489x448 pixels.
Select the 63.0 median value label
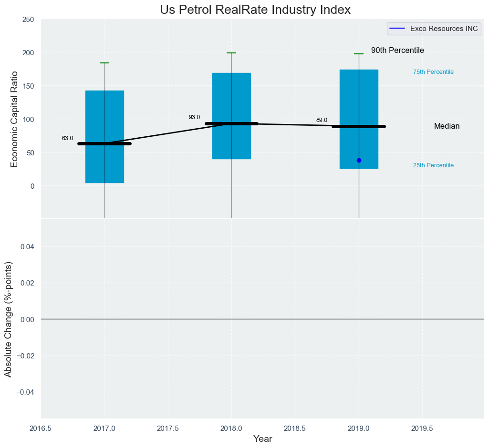tap(68, 138)
